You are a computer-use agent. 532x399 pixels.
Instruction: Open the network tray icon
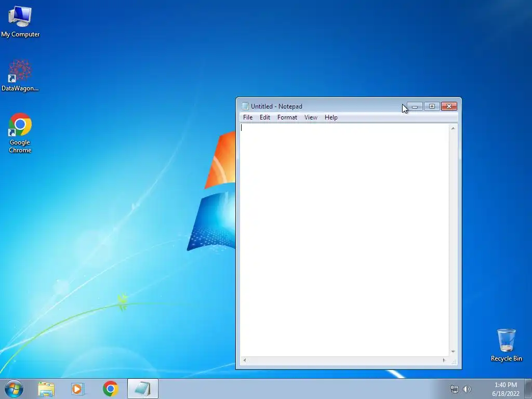click(454, 389)
